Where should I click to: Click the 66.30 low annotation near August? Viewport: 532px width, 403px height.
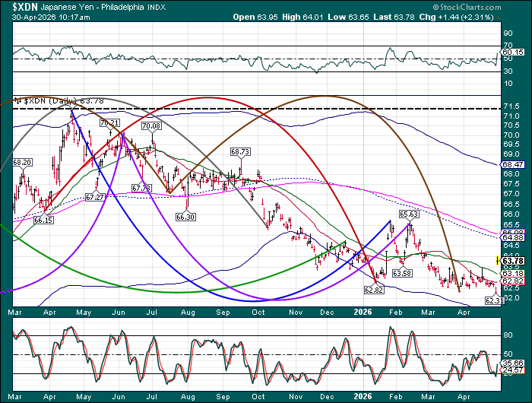point(185,217)
